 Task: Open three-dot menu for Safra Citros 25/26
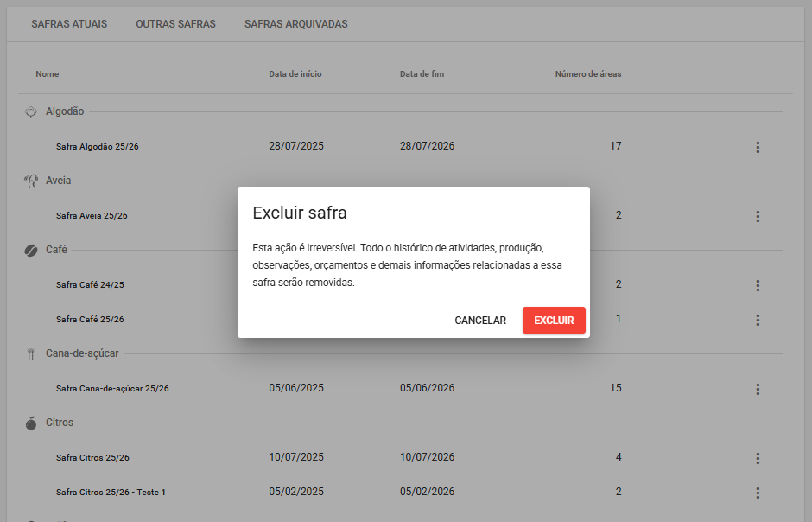point(758,458)
